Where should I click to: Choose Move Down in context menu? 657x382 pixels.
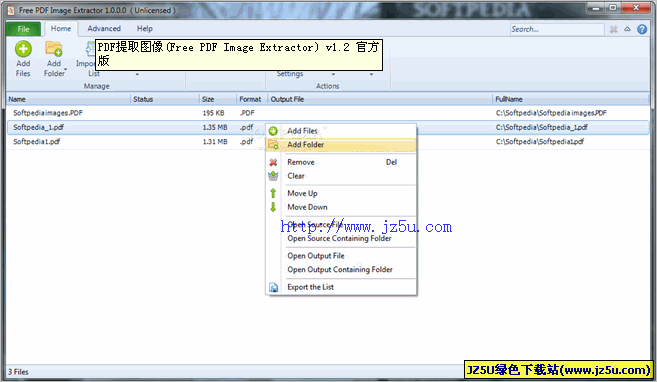click(341, 207)
